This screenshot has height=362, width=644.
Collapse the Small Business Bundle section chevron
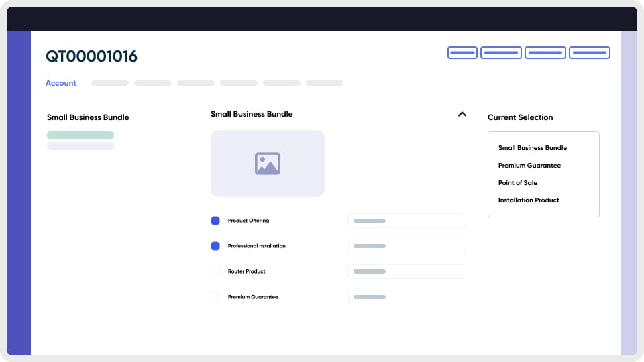pos(462,114)
